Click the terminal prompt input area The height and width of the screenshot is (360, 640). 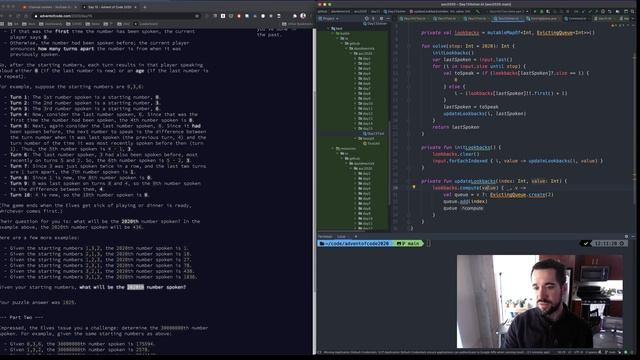(x=428, y=243)
